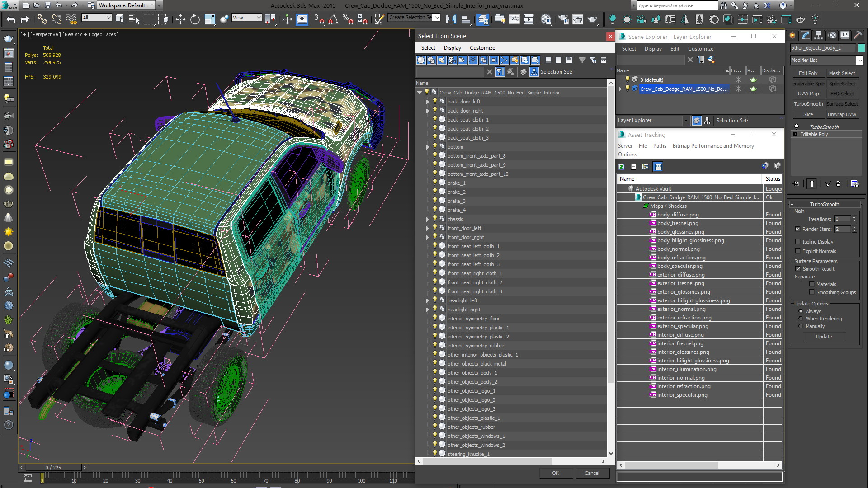Click the timeline frame slider 0 / 225
This screenshot has height=488, width=868.
coord(53,468)
